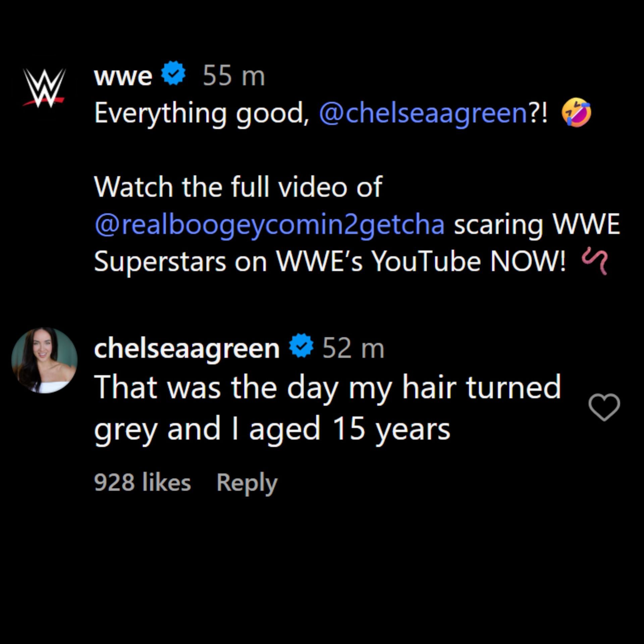
Task: Open the wwe username profile link
Action: 123,76
